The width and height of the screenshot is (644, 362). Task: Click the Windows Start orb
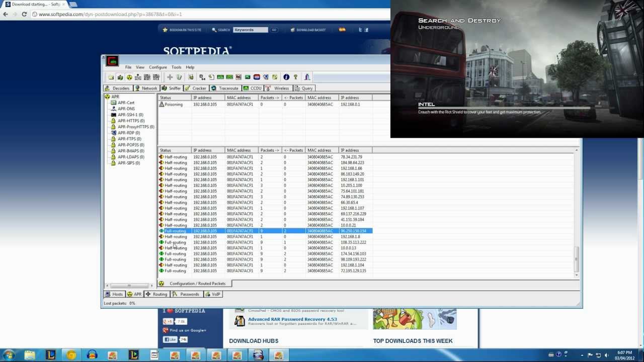[x=9, y=355]
